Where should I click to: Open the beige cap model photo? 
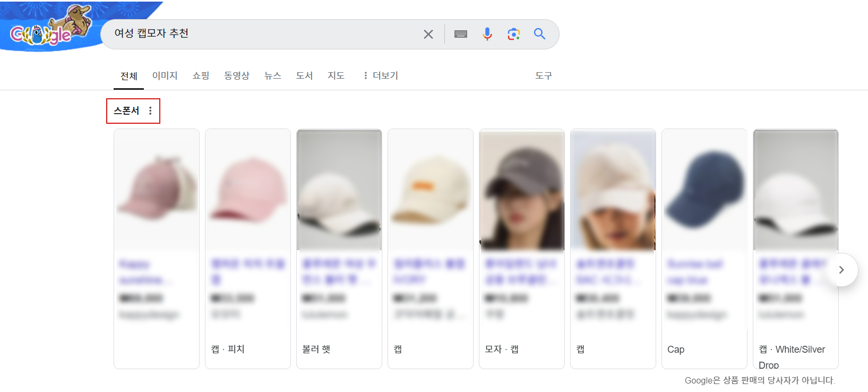pyautogui.click(x=613, y=190)
